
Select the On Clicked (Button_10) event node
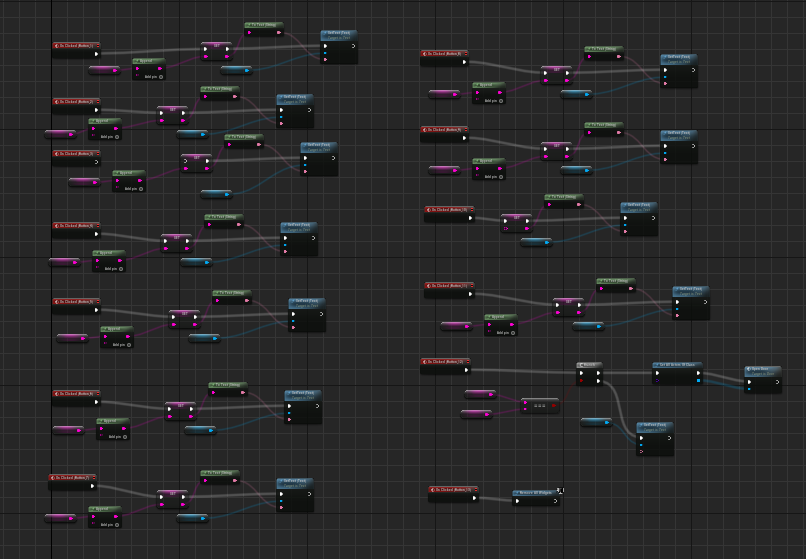pyautogui.click(x=449, y=214)
